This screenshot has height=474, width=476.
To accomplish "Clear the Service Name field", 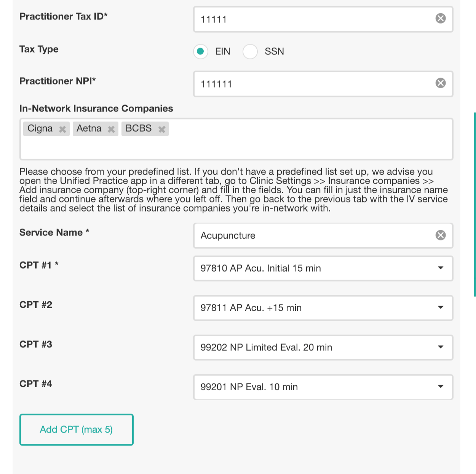I will [x=440, y=235].
